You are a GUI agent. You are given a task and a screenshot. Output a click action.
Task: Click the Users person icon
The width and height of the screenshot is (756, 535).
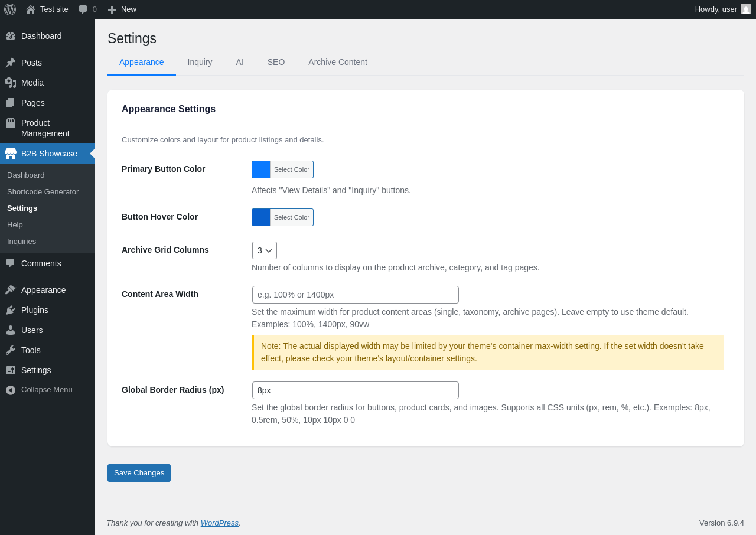[11, 330]
